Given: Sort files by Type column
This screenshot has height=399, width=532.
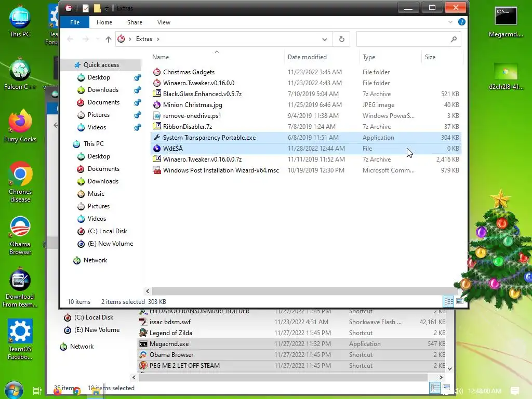Looking at the screenshot, I should (369, 57).
